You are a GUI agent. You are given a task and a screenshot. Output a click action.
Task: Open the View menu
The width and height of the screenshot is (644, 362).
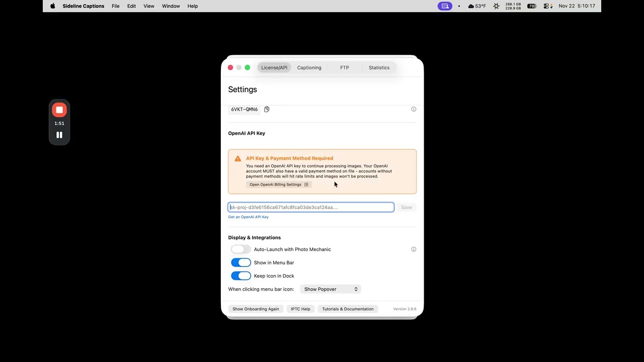pos(149,6)
